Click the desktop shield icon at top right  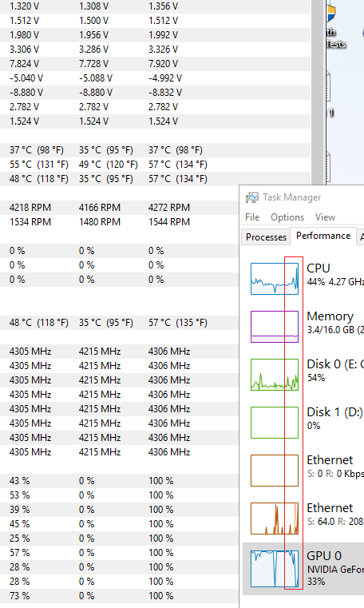pos(331,14)
